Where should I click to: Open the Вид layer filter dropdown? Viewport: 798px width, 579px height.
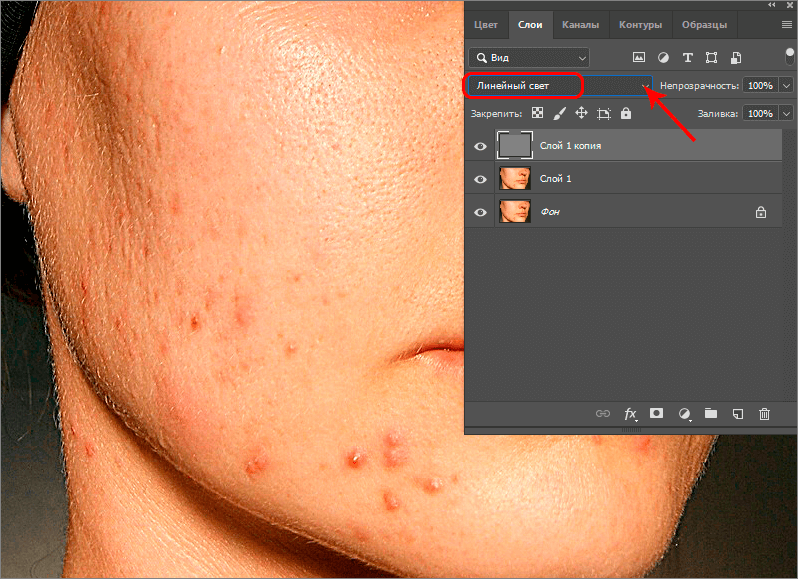529,57
